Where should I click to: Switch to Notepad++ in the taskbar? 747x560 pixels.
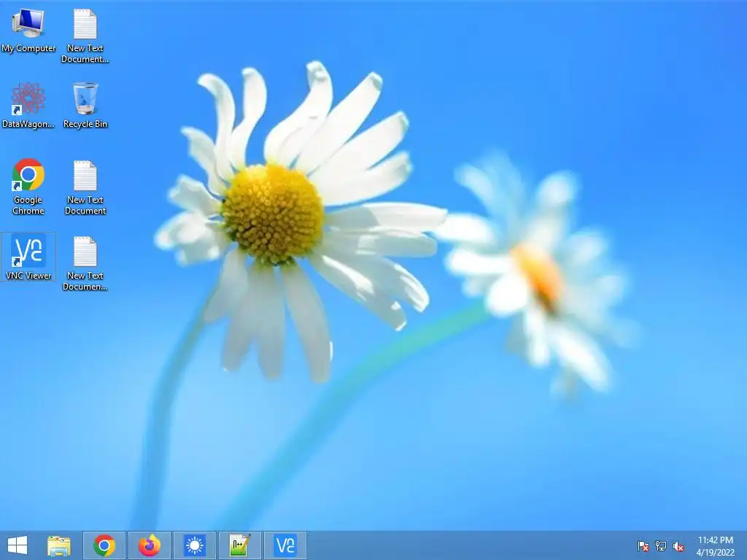point(239,545)
